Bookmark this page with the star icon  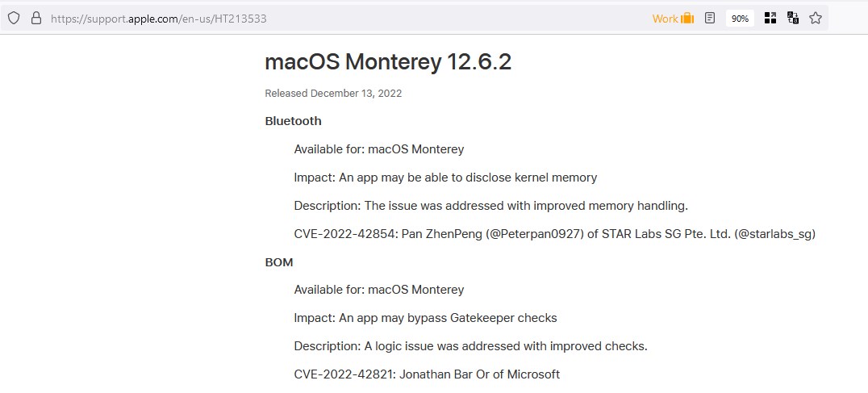click(816, 18)
